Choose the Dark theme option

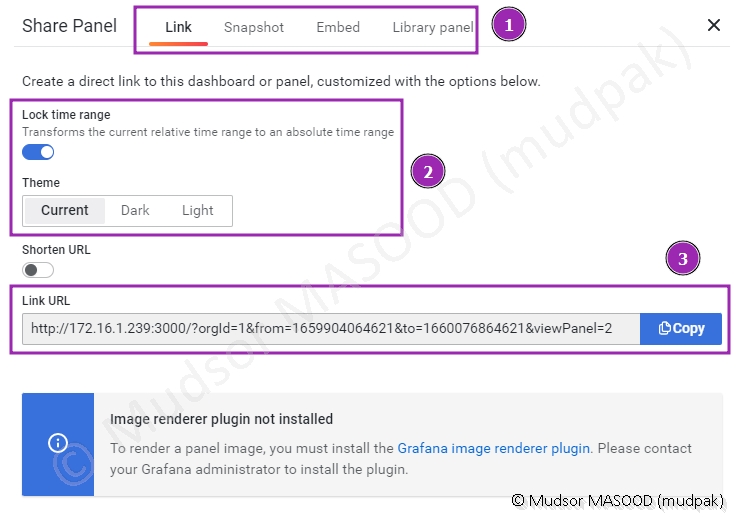coord(135,211)
